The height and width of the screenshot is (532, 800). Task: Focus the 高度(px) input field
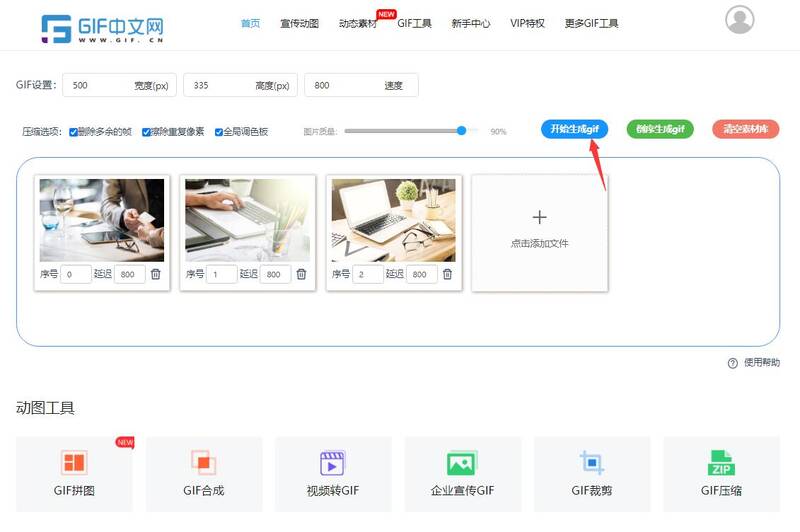pos(240,85)
